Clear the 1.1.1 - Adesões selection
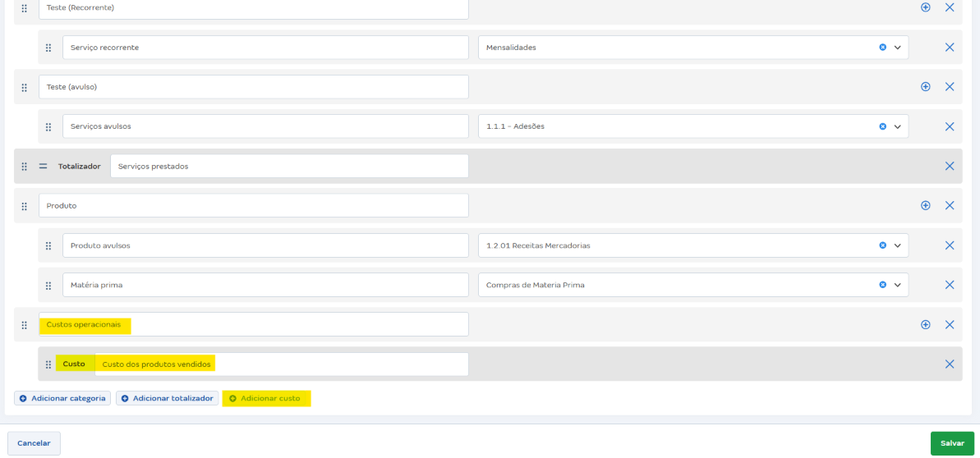The height and width of the screenshot is (458, 980). (882, 126)
